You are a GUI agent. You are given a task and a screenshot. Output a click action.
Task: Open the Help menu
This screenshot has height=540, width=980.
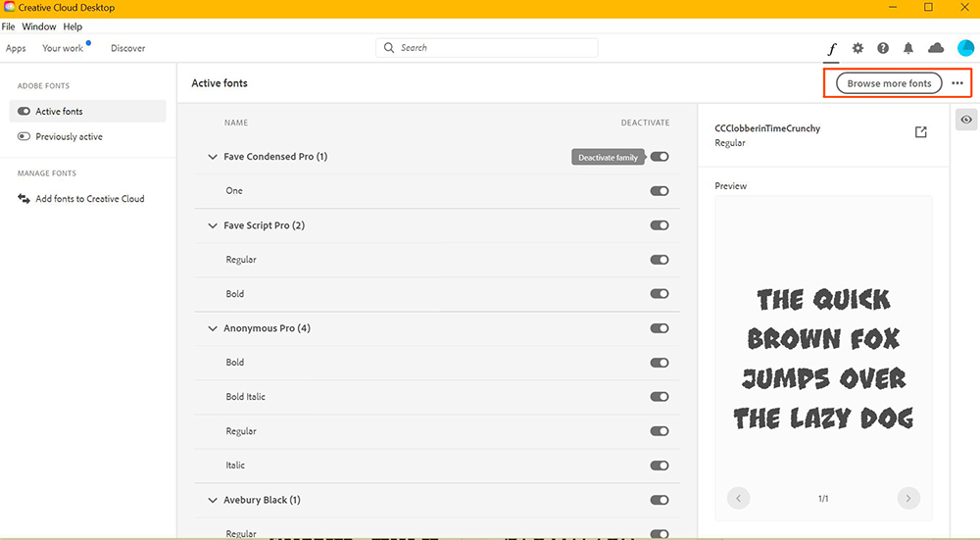click(x=73, y=26)
